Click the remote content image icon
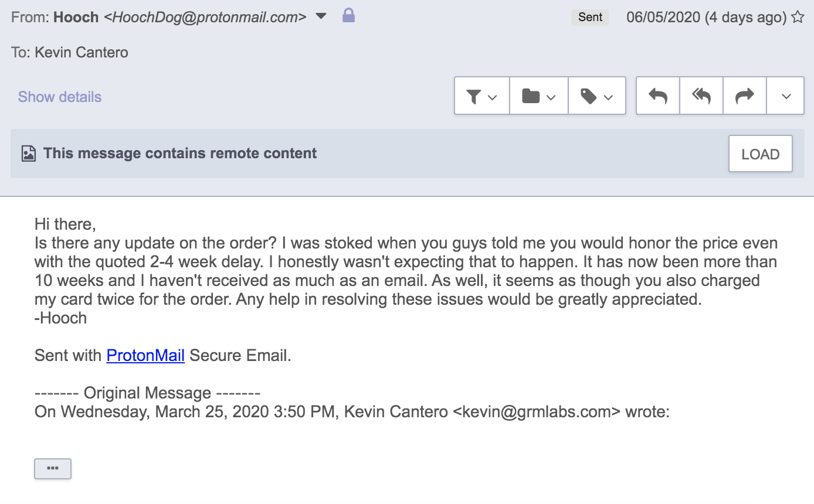The image size is (814, 504). pos(28,154)
